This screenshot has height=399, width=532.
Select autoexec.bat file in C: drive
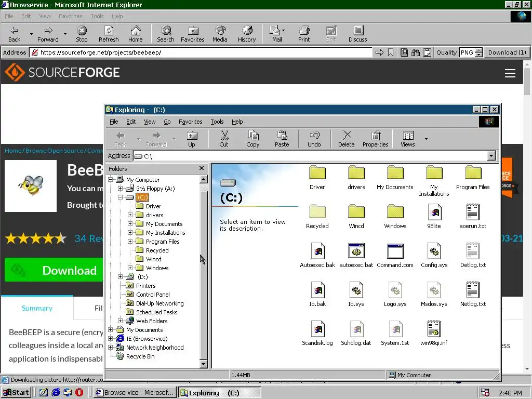[x=356, y=255]
